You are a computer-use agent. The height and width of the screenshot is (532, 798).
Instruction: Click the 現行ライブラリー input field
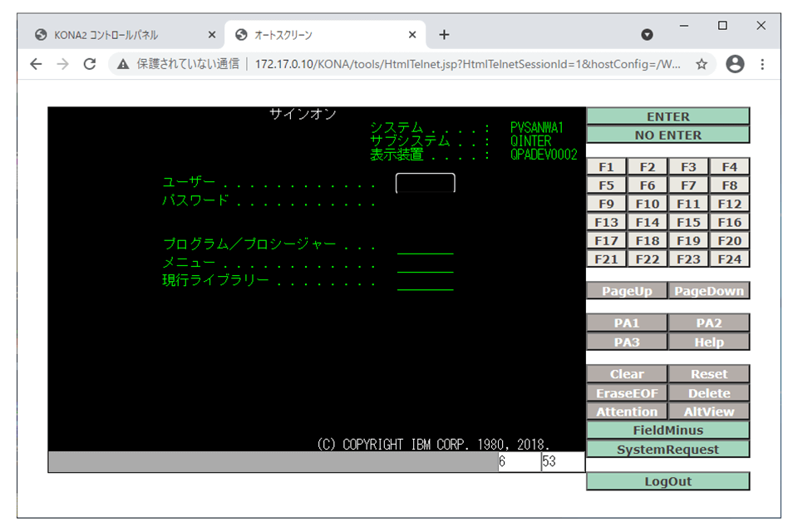(x=426, y=282)
